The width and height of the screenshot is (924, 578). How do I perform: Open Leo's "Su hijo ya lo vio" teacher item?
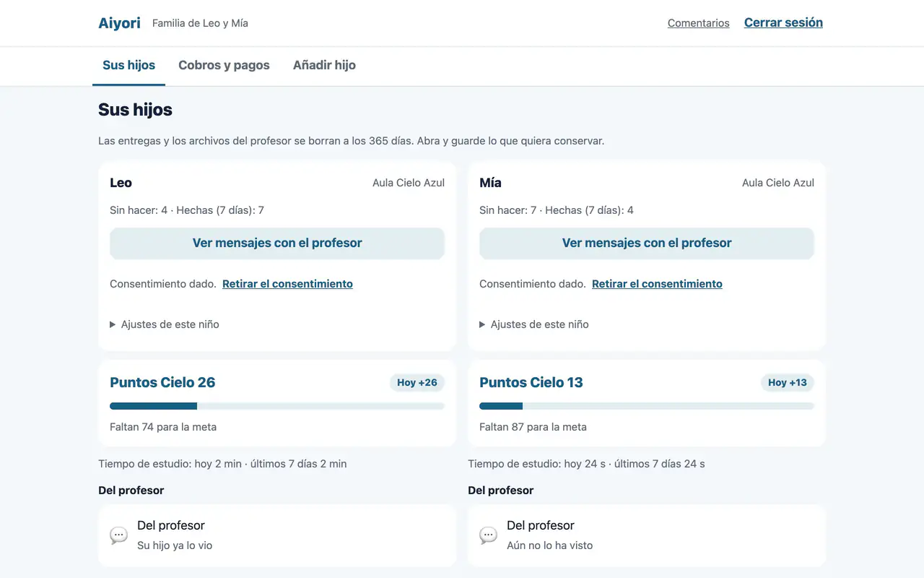pyautogui.click(x=277, y=535)
